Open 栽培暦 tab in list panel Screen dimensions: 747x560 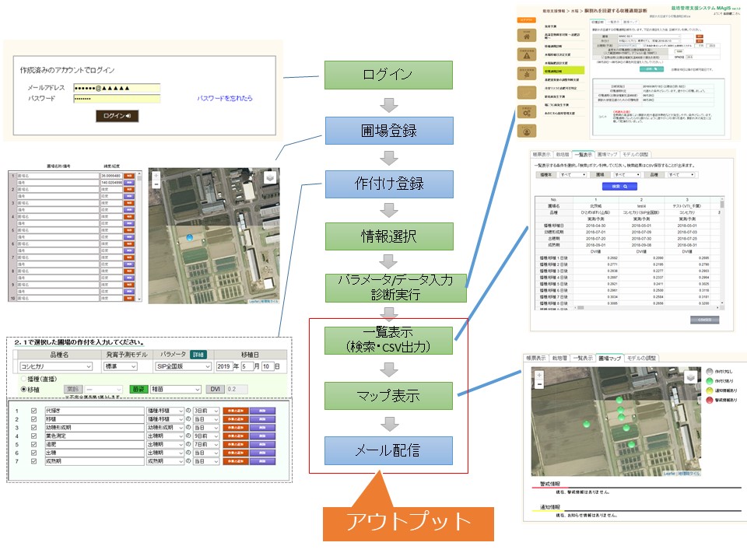[563, 154]
